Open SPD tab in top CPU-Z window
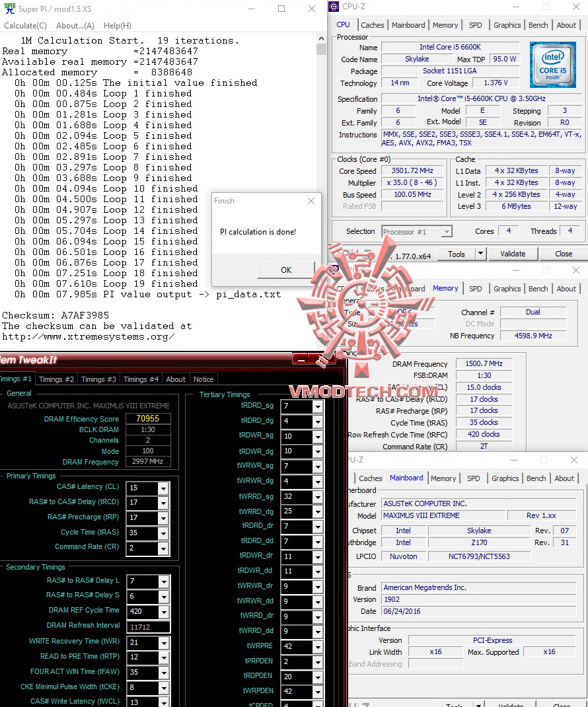The width and height of the screenshot is (588, 707). coord(475,25)
